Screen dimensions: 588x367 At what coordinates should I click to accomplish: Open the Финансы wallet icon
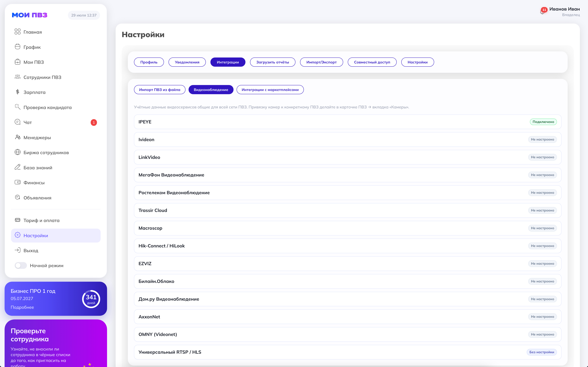(17, 182)
